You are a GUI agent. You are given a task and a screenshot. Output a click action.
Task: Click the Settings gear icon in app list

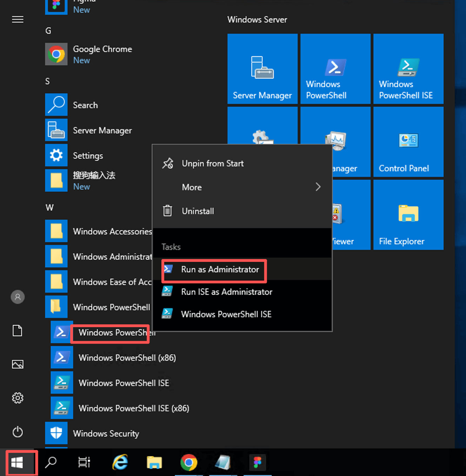56,155
